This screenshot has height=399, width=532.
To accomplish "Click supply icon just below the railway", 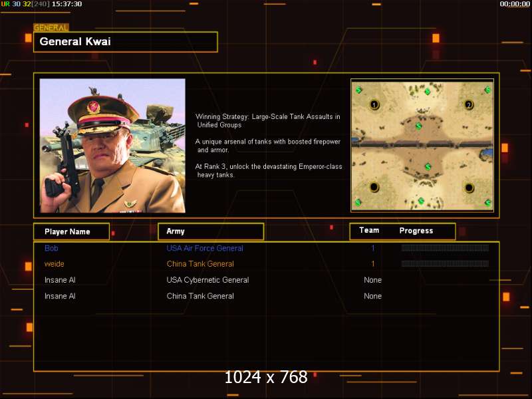I will 428,167.
